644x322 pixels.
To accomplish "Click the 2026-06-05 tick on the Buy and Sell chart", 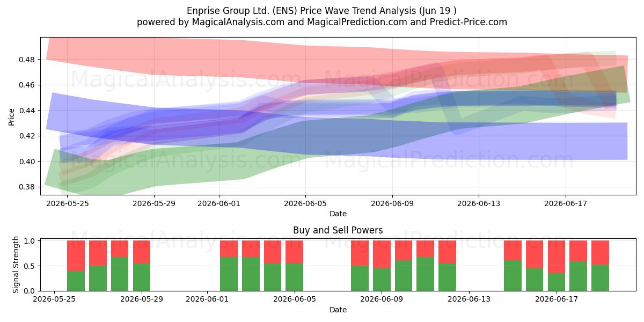I will (x=295, y=299).
